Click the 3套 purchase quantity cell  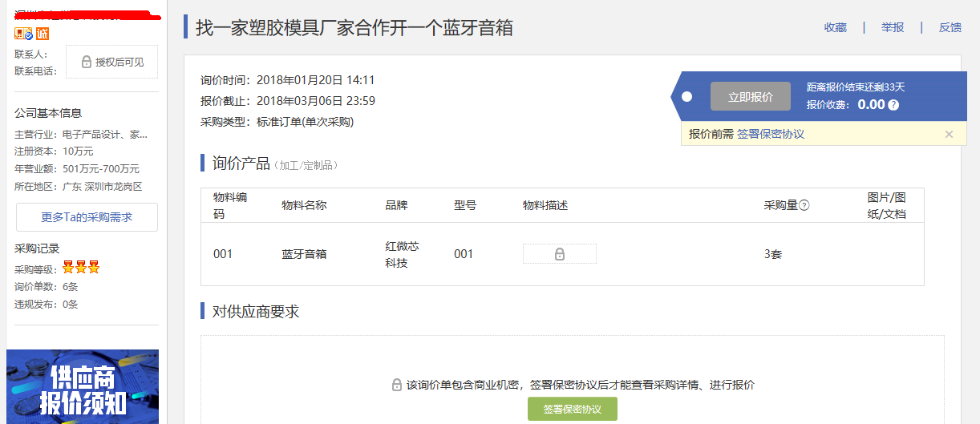pos(773,254)
